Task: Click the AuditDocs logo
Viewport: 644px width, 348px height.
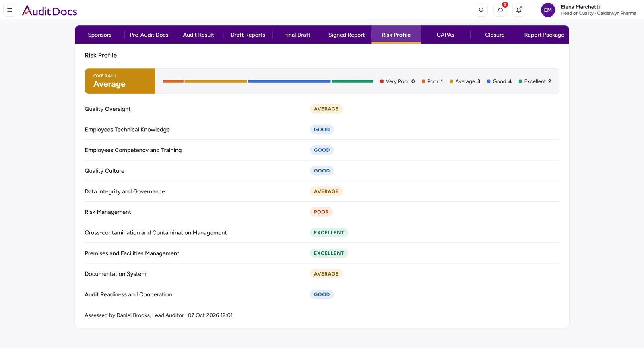Action: coord(50,10)
